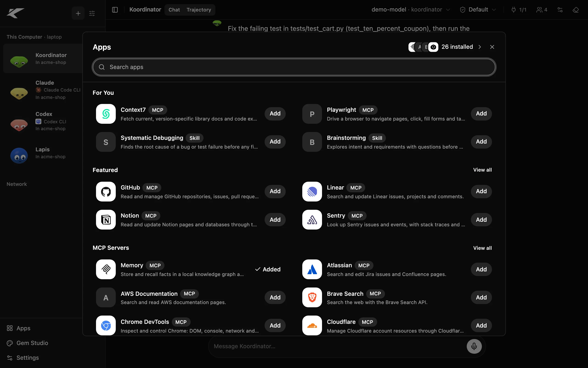Open the Default permissions dropdown
The width and height of the screenshot is (588, 368).
click(x=478, y=10)
